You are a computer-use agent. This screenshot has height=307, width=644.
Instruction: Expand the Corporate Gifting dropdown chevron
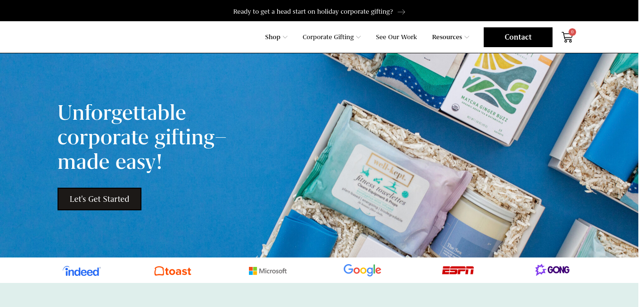coord(358,37)
